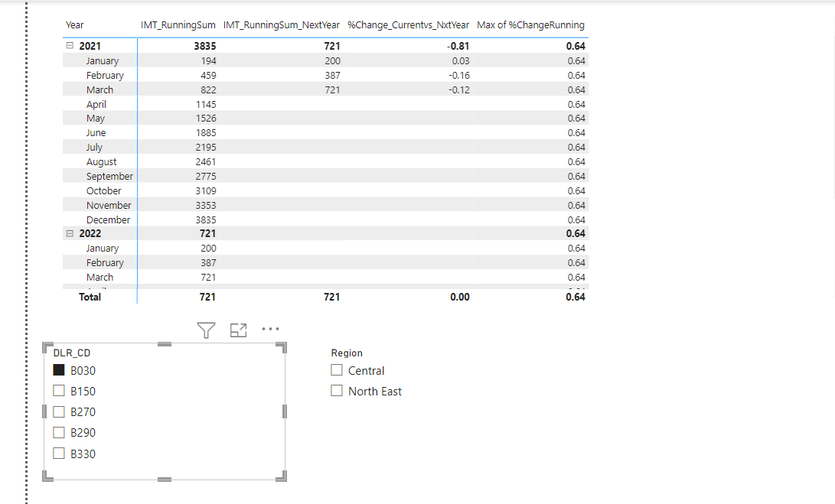Screen dimensions: 835x504
Task: Check the B150 dealer checkbox
Action: [59, 391]
